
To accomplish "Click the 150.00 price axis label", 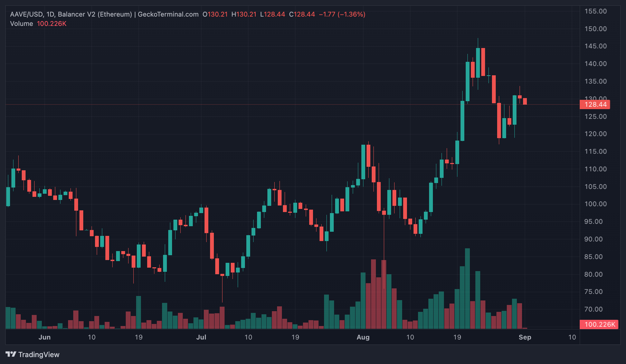I will click(x=595, y=29).
